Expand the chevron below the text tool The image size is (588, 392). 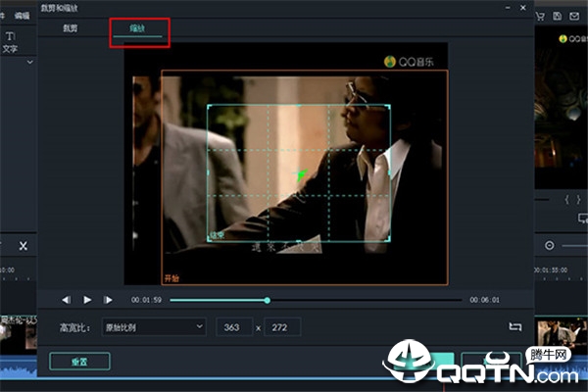click(30, 62)
